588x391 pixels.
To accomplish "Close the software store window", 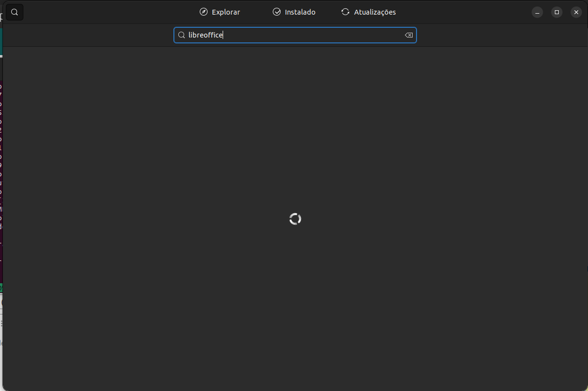I will coord(576,12).
